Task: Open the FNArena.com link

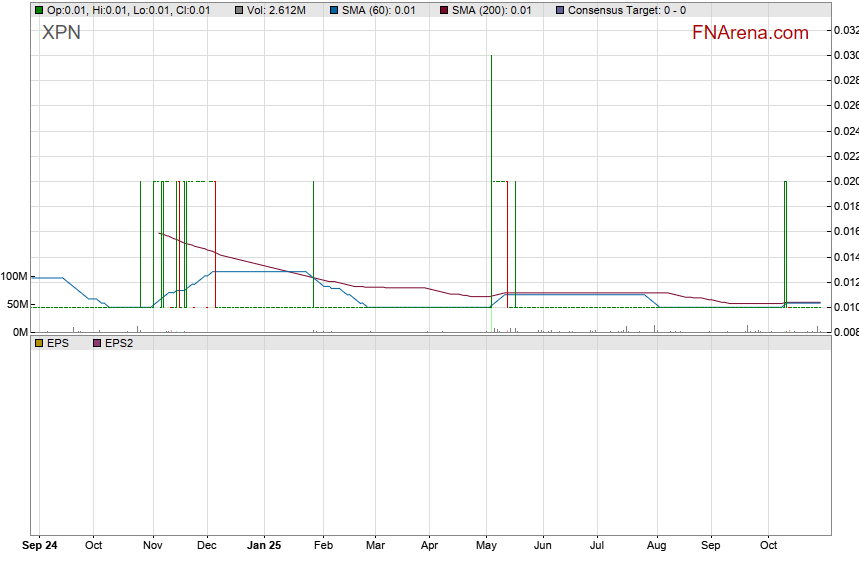Action: [x=750, y=33]
